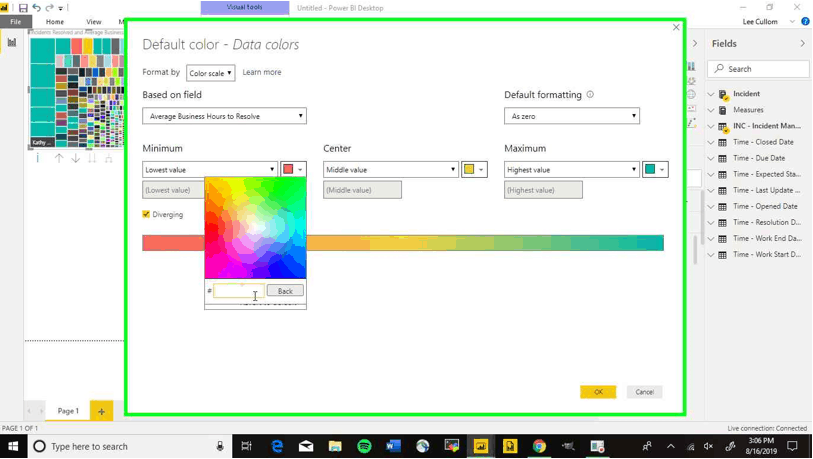Click the drill down arrow icon
The height and width of the screenshot is (459, 813).
coord(76,158)
